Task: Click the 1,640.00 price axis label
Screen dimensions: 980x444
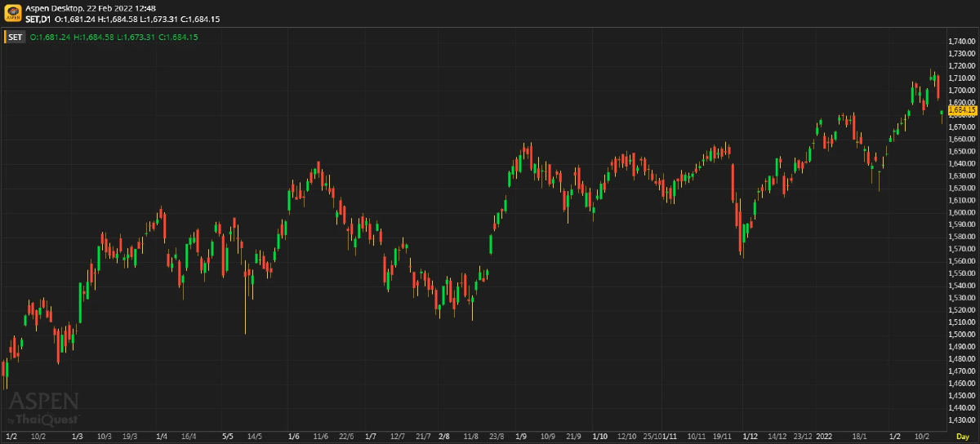Action: 963,163
